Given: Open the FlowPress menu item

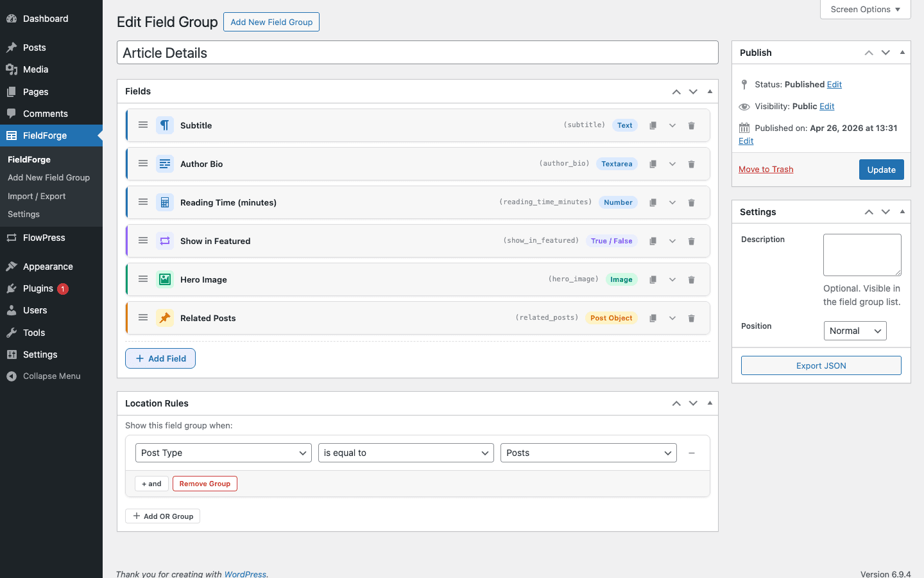Looking at the screenshot, I should pos(51,238).
